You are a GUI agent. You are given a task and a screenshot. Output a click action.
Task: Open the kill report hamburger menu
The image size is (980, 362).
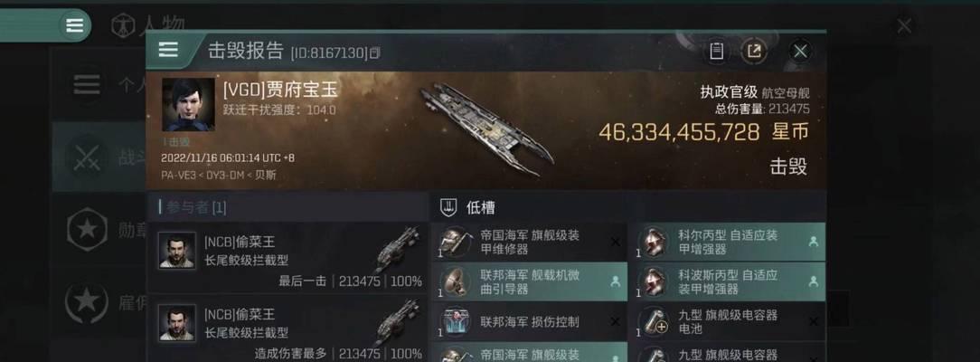click(168, 50)
